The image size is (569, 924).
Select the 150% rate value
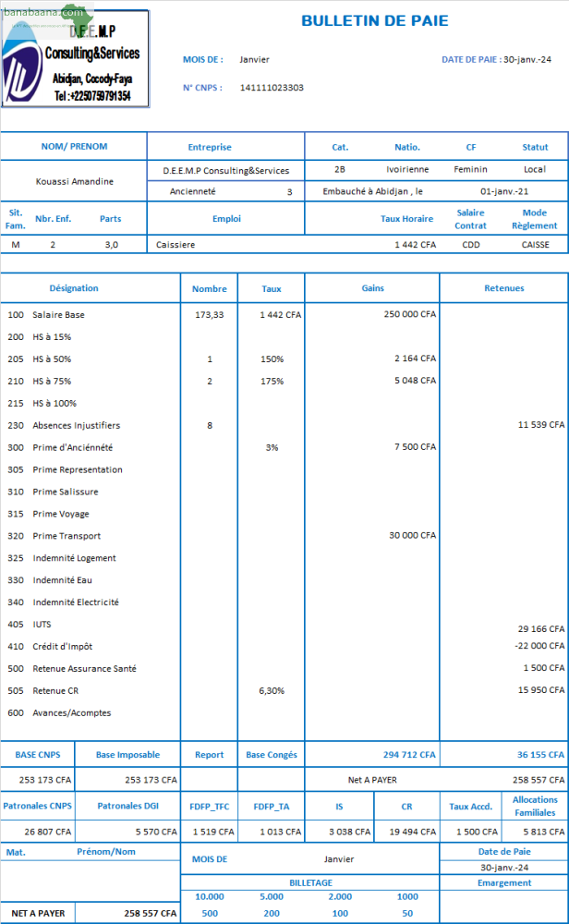click(272, 359)
